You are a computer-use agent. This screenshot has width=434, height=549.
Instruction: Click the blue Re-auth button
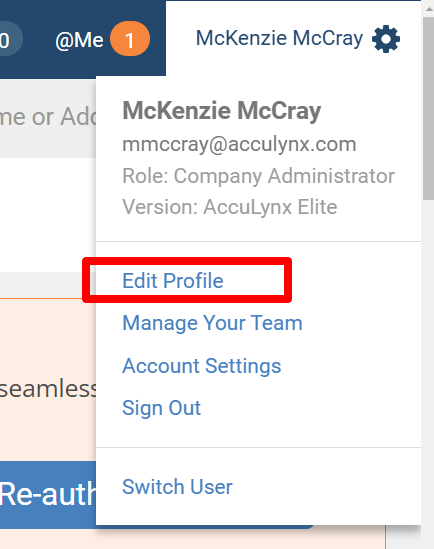(x=48, y=495)
